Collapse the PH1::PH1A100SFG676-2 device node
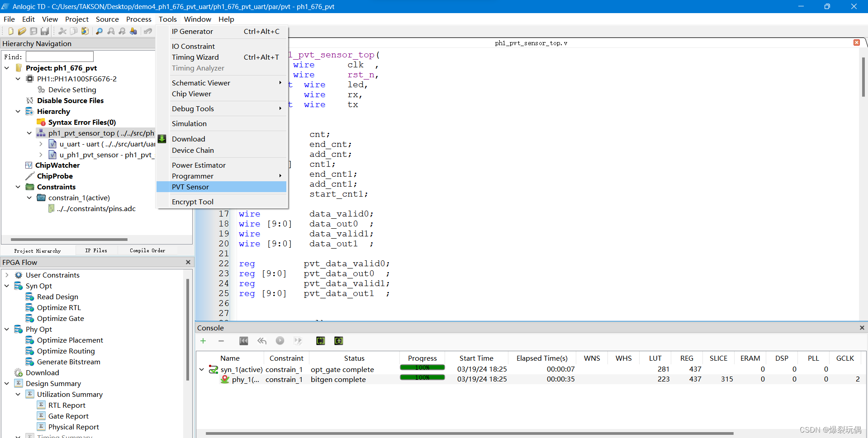 [18, 79]
